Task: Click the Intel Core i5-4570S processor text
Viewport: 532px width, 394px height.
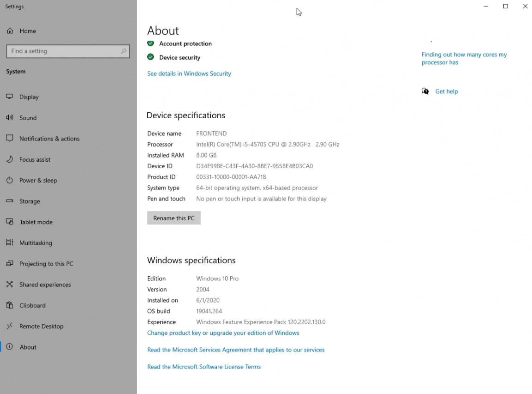Action: coord(268,145)
